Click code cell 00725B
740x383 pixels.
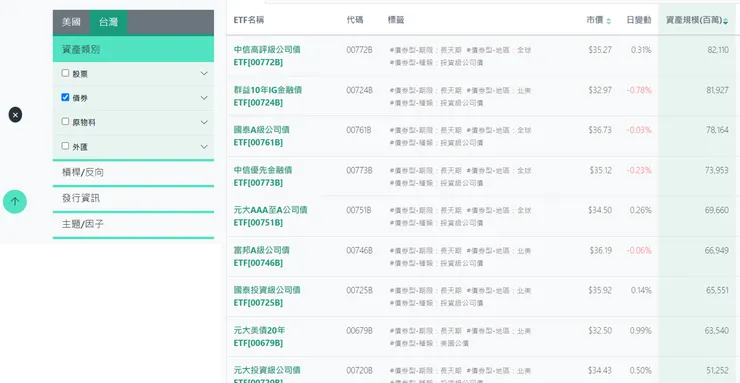click(x=359, y=291)
